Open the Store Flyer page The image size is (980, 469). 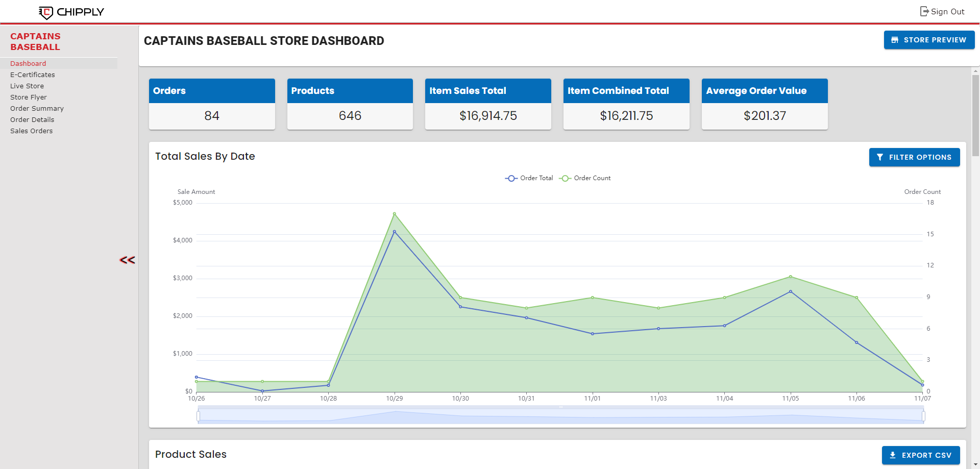point(29,97)
